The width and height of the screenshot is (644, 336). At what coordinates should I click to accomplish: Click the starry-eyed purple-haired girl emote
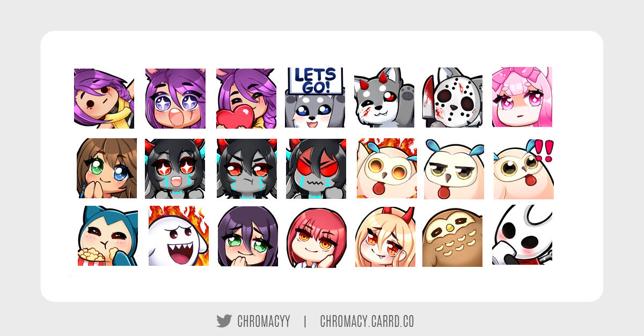pos(175,99)
